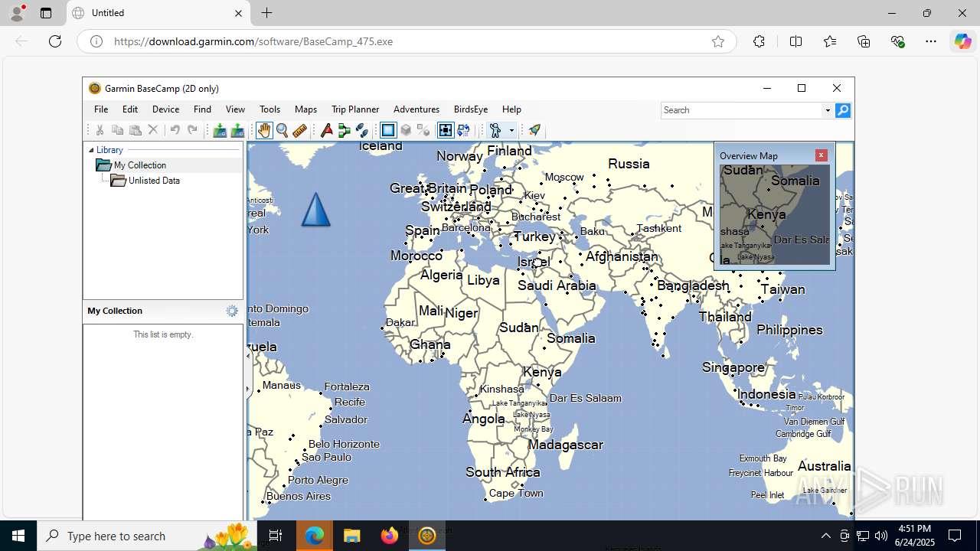Close the Untitled browser tab
The width and height of the screenshot is (980, 551).
(x=238, y=13)
